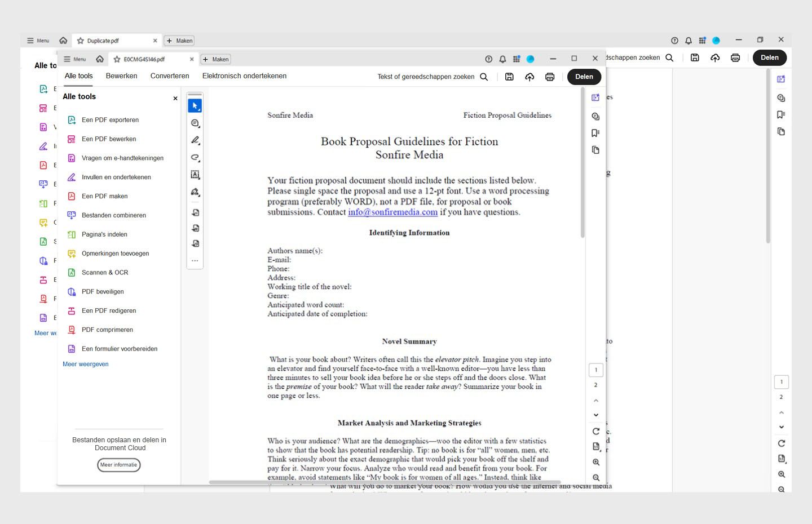Open the AI Assistant panel icon

coord(595,97)
